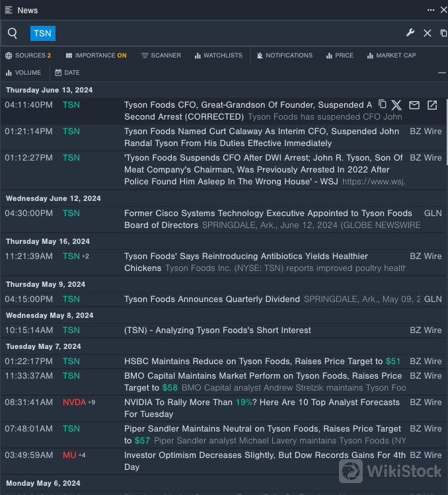Open the Tyson Foods Quarterly Dividend headline
The image size is (448, 495).
click(212, 299)
